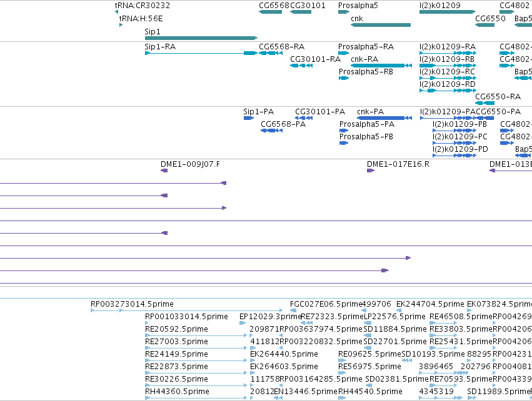Screen dimensions: 532x401
Task: Click the Prosalpha5-PB protein label
Action: [366, 137]
